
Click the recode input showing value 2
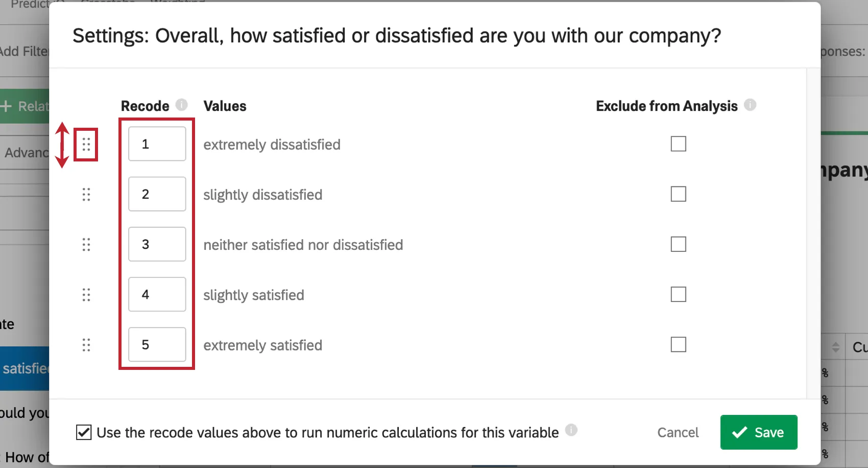[157, 194]
